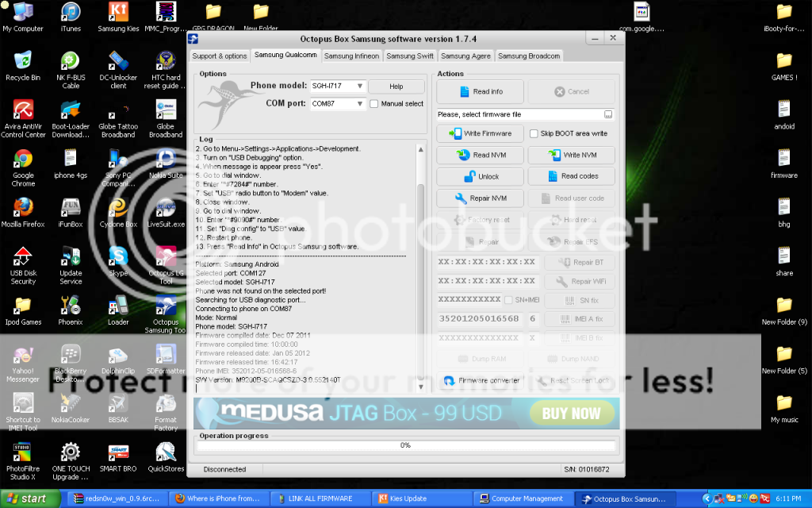
Task: Select log line 'Phone model: SGH-I717'
Action: 231,326
